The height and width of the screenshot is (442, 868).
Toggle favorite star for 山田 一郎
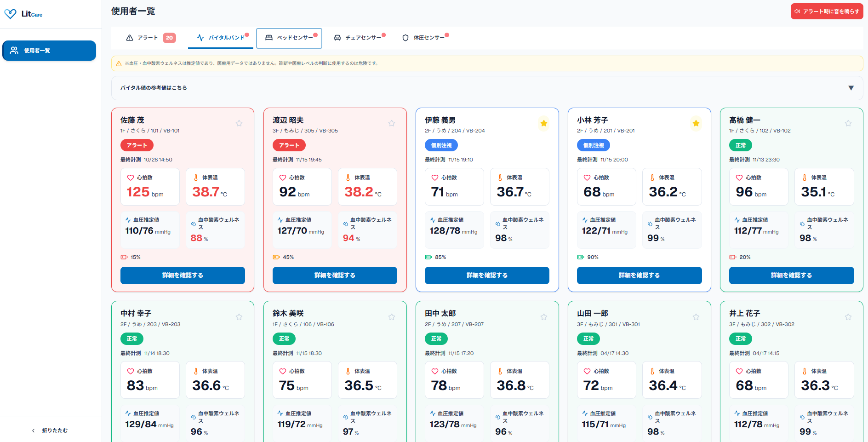click(x=696, y=317)
